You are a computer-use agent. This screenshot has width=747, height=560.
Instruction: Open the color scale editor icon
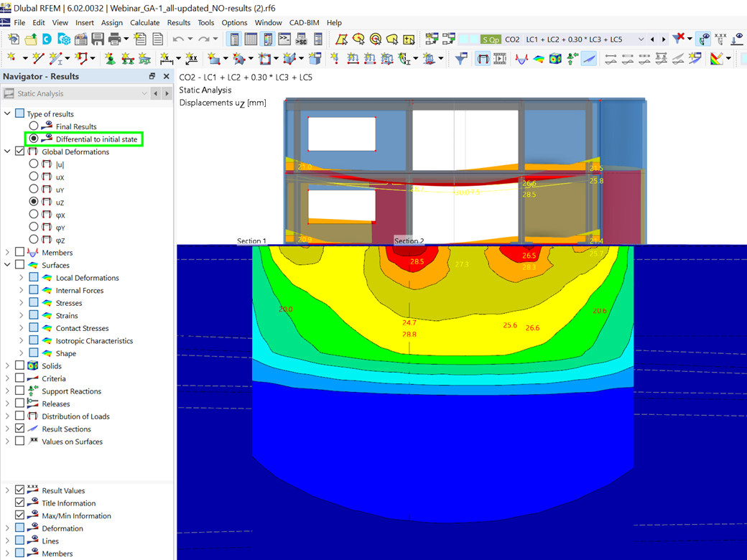tap(717, 59)
